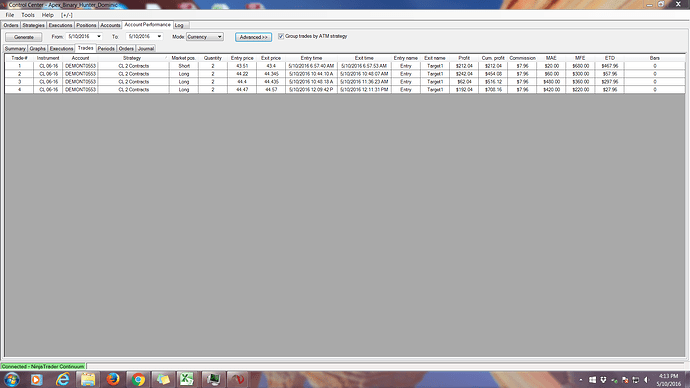Open the Tools menu
The image size is (690, 388).
coord(28,15)
